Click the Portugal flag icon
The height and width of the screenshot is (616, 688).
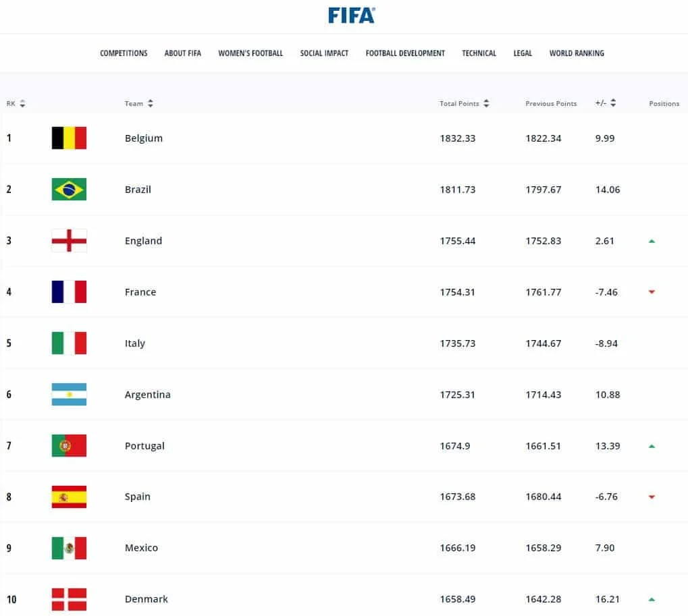pos(69,446)
